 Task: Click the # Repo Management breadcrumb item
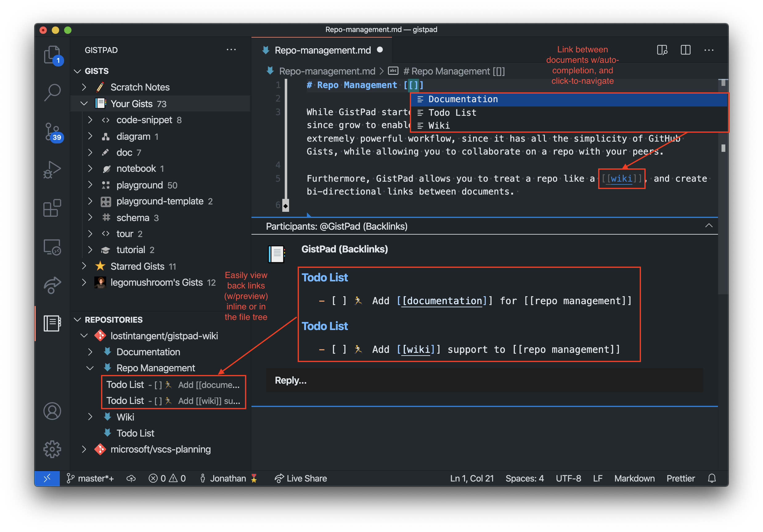click(454, 71)
